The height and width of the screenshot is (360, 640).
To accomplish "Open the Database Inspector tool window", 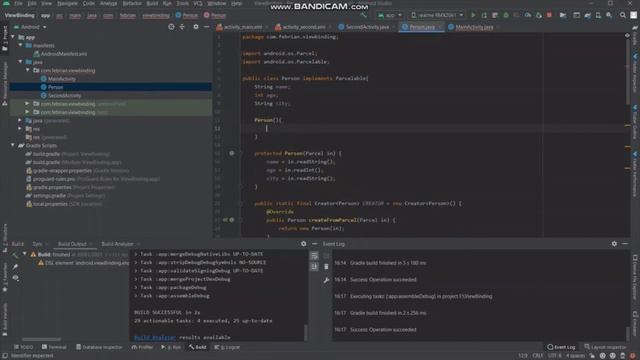I will [x=99, y=347].
